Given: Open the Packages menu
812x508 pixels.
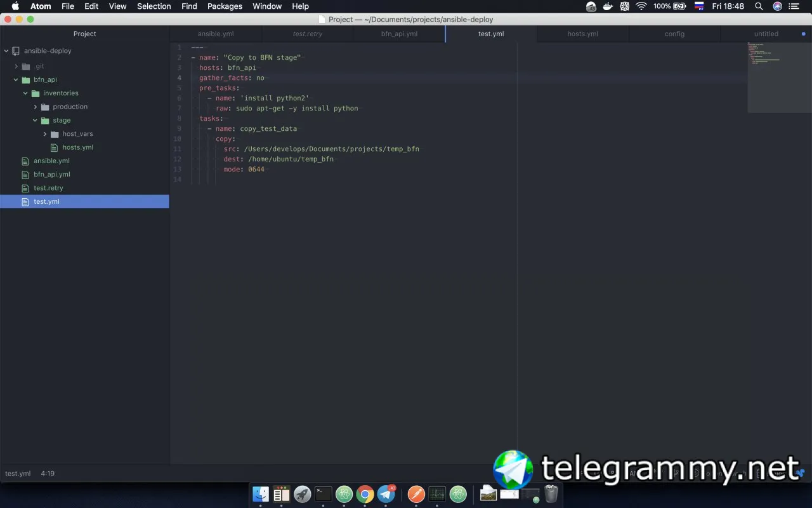Looking at the screenshot, I should click(225, 6).
